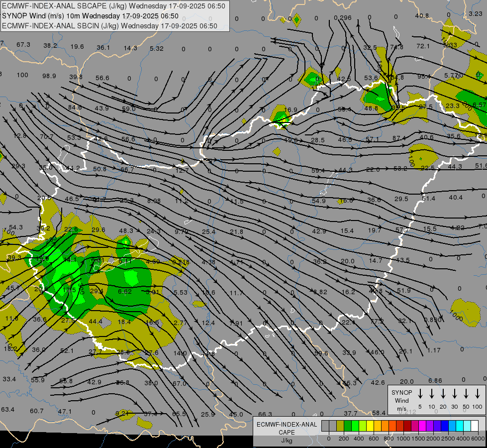Click the 8.98 value on the map

154,201
